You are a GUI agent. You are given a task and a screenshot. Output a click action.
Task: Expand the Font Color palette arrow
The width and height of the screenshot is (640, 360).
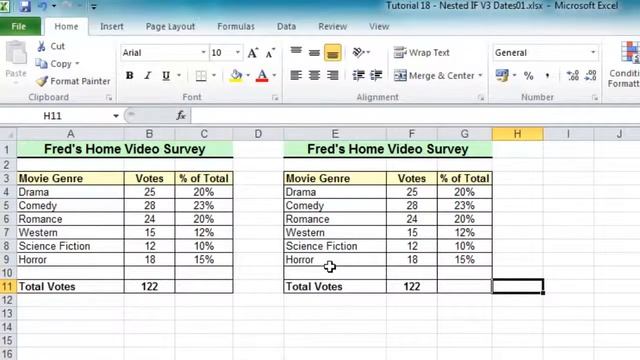[274, 76]
